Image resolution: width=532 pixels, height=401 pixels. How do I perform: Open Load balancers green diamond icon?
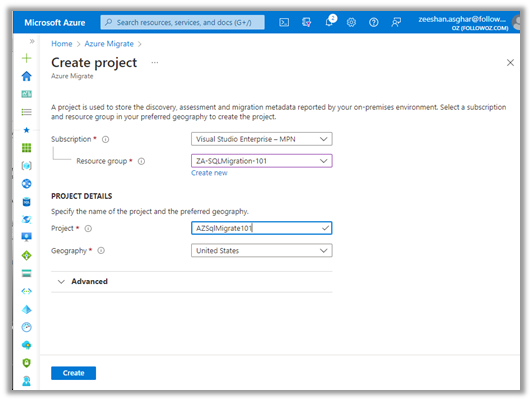(26, 255)
